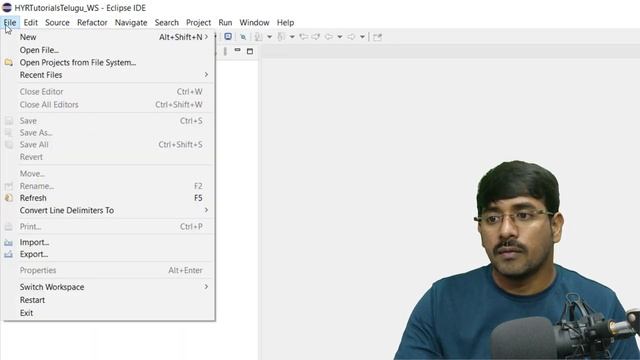Click the Export menu item's icon

(x=9, y=254)
